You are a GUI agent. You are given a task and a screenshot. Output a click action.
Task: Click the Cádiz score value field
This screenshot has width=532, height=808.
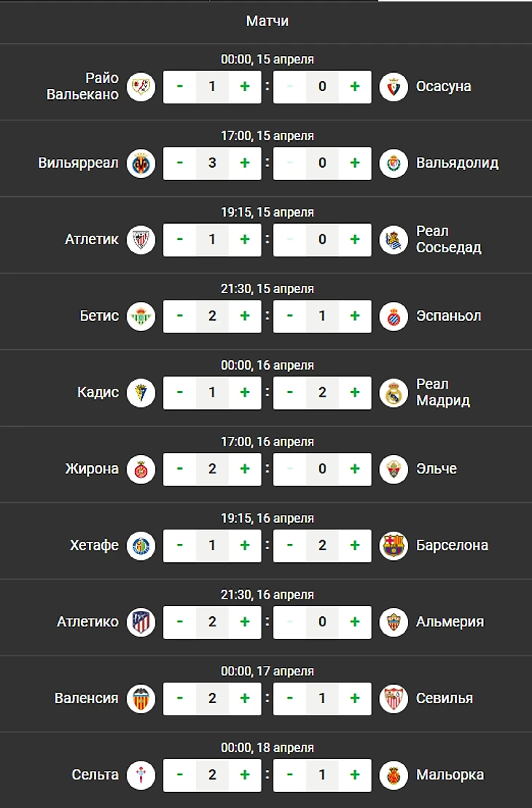212,392
